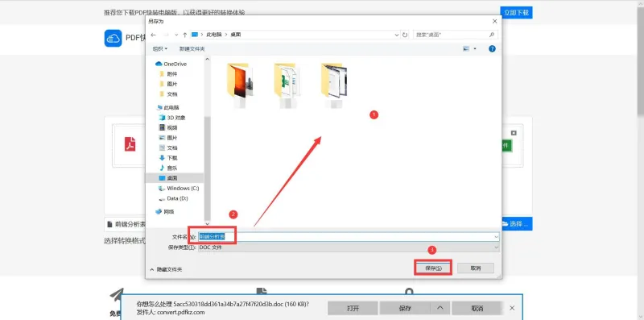The image size is (644, 320).
Task: Click the file name input field
Action: click(x=349, y=236)
